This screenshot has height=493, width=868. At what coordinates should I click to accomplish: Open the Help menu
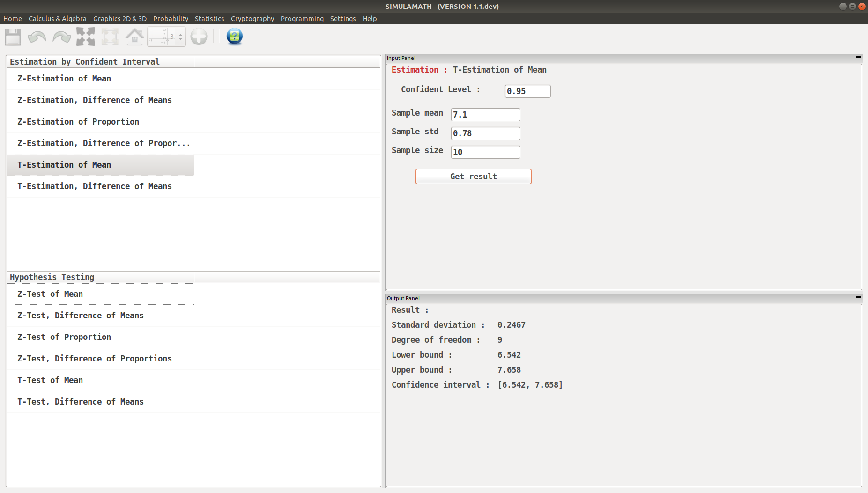coord(370,19)
